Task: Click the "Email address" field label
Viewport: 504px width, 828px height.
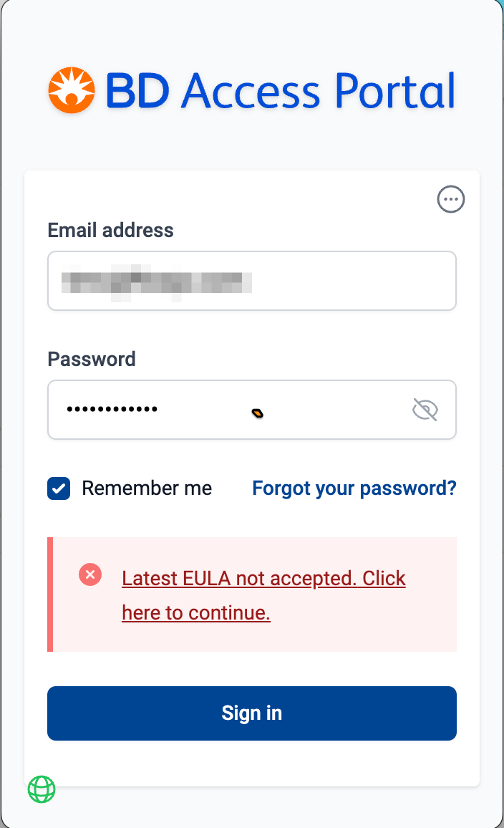Action: pos(110,230)
